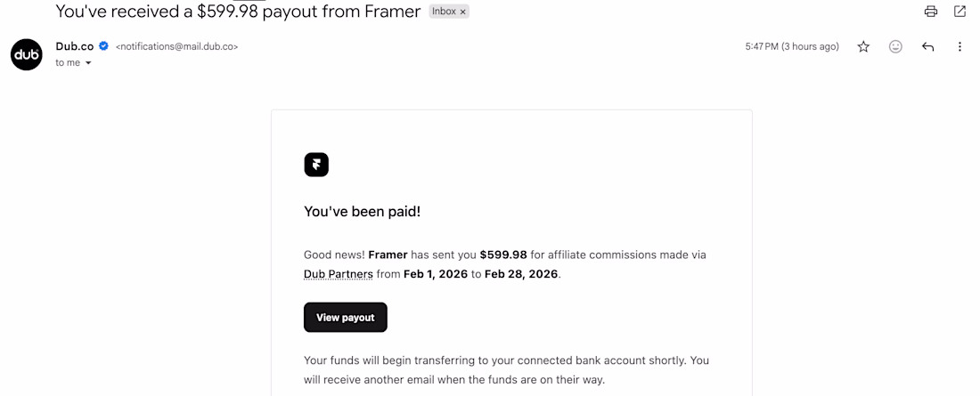Click the email subject line about the Framer payout

(x=238, y=12)
